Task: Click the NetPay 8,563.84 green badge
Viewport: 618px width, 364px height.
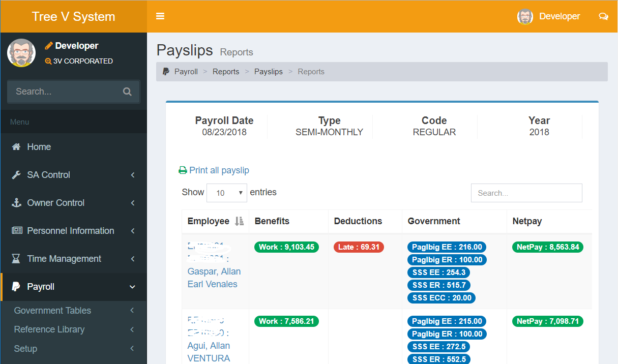Action: click(x=547, y=247)
